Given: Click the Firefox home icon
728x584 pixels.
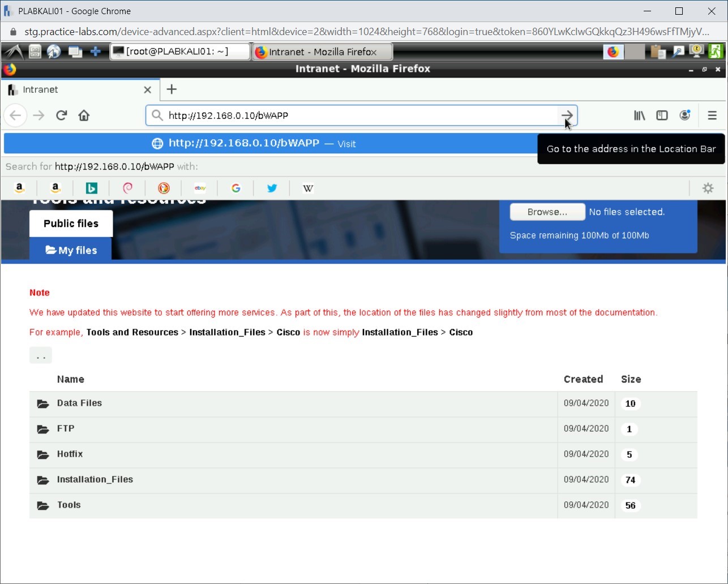Looking at the screenshot, I should 84,115.
